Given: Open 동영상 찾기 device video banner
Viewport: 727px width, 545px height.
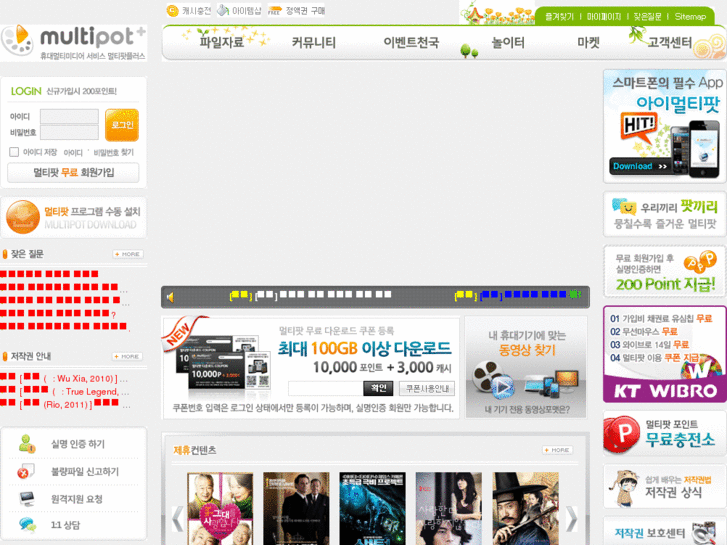Looking at the screenshot, I should point(526,367).
